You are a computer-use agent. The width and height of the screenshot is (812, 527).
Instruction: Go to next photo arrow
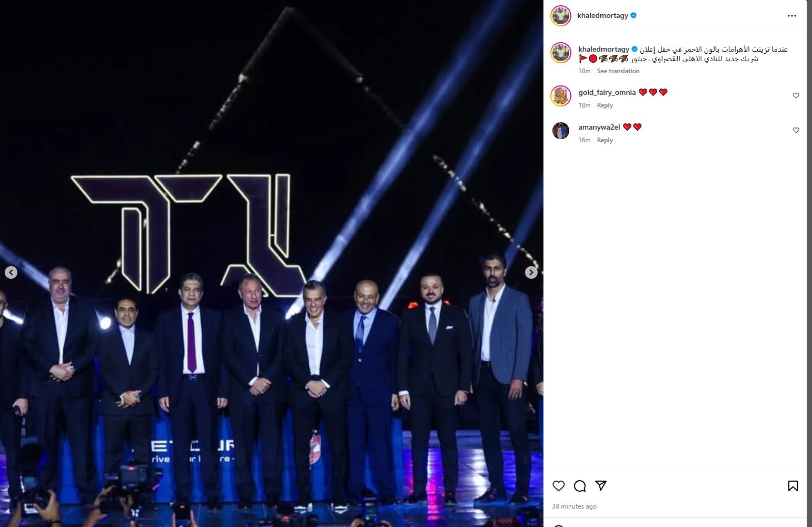(531, 272)
